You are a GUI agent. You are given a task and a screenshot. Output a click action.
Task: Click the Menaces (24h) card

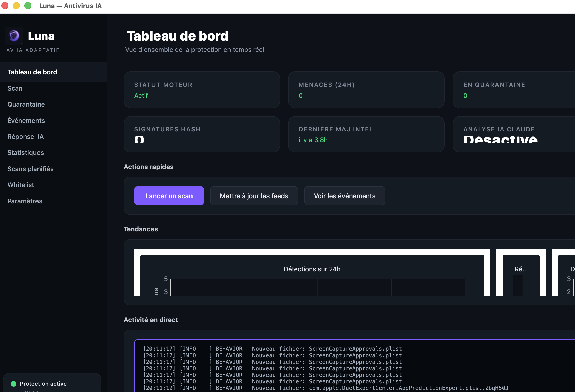pos(366,90)
